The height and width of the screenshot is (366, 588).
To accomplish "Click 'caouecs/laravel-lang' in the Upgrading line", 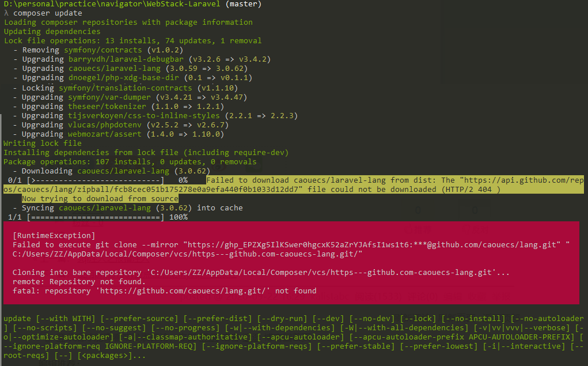I will 115,69.
